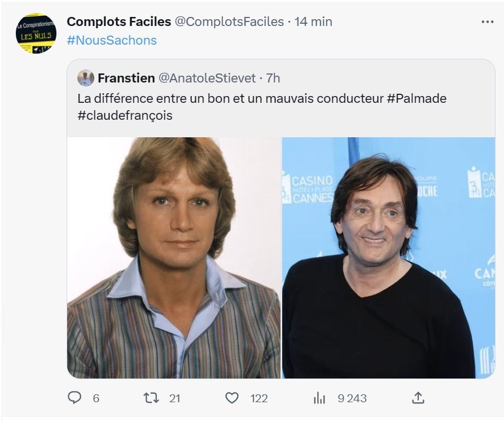Click Franstien's small avatar in quoted tweet
The image size is (504, 422).
tap(85, 78)
